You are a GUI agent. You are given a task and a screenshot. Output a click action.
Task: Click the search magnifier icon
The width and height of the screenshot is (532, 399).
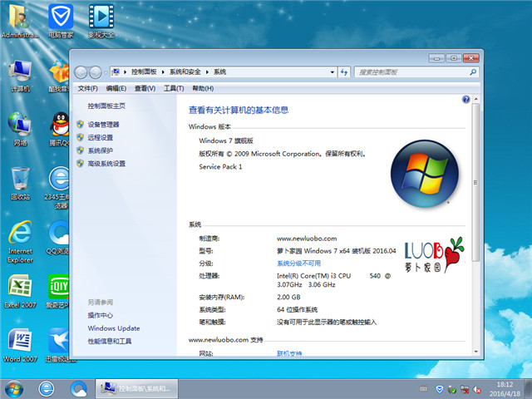pyautogui.click(x=473, y=72)
